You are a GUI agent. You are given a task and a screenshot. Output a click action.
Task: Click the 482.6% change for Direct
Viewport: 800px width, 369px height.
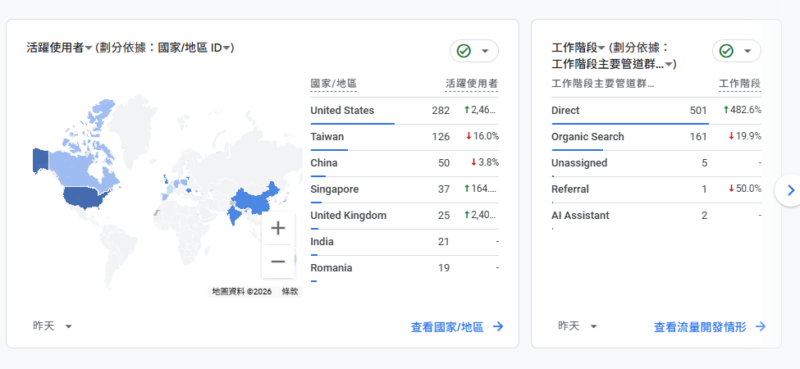pyautogui.click(x=742, y=110)
